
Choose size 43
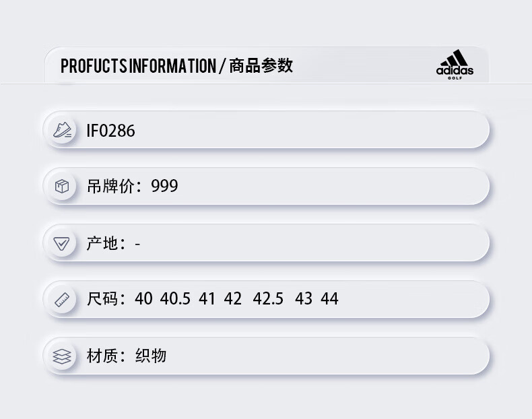pyautogui.click(x=304, y=299)
